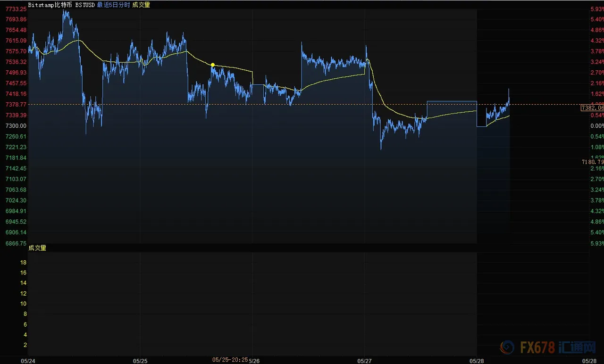Click the 05/25-20:25 crosshair time label
Screen dimensions: 604x364
[230, 360]
